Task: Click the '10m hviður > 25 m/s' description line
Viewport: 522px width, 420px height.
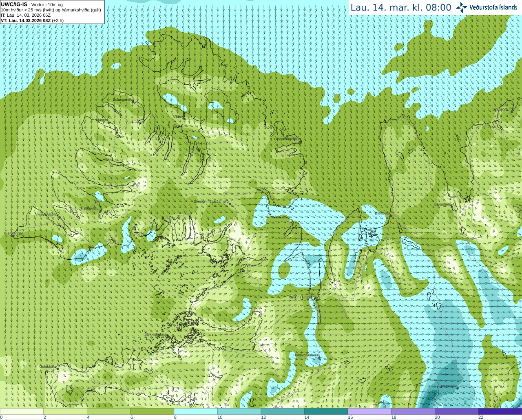Action: pyautogui.click(x=51, y=10)
